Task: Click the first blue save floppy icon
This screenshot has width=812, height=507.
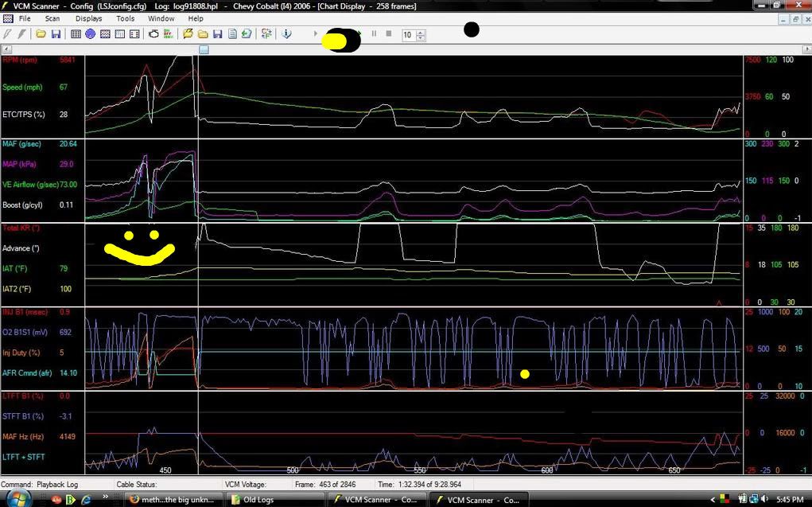Action: (56, 34)
